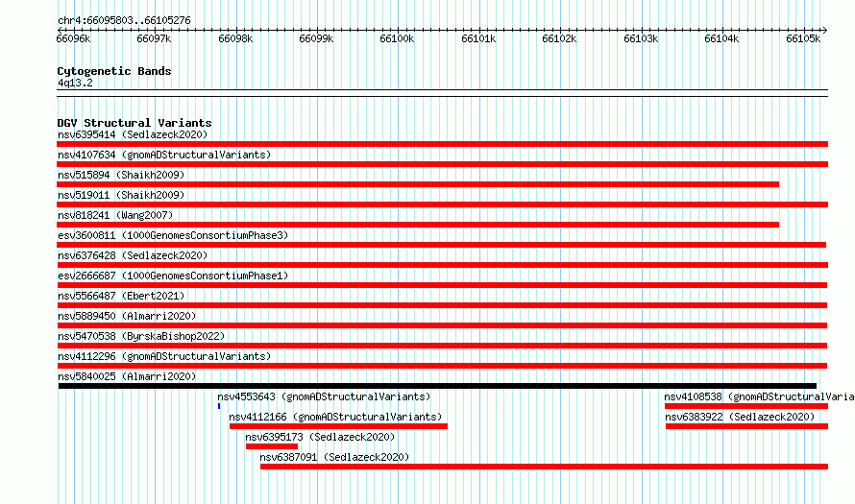855x504 pixels.
Task: Click the red bar for nsv4108538
Action: [x=745, y=406]
